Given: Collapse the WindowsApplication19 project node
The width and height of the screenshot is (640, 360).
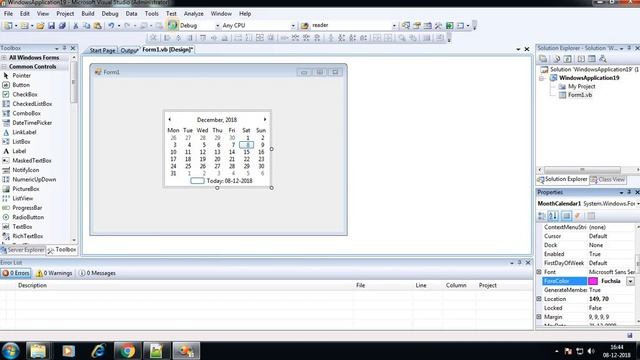Looking at the screenshot, I should [x=542, y=78].
